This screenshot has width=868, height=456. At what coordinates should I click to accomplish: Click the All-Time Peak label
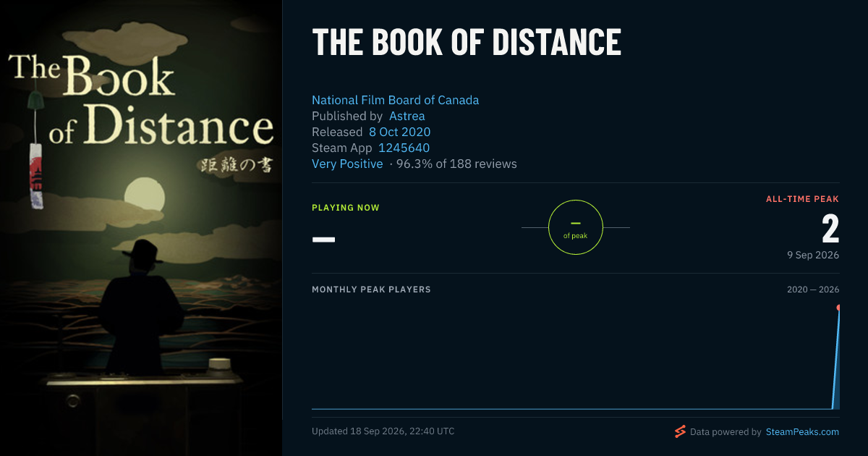803,198
